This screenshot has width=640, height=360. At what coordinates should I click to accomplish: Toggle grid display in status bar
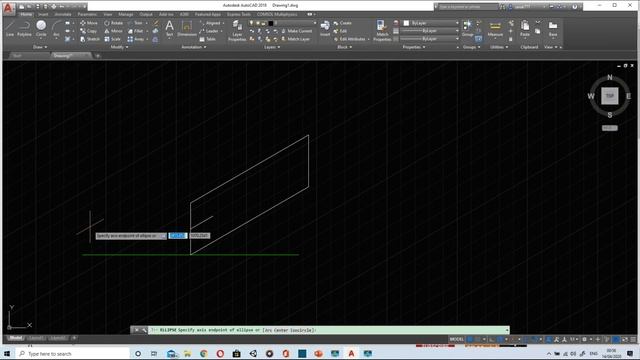(x=470, y=339)
